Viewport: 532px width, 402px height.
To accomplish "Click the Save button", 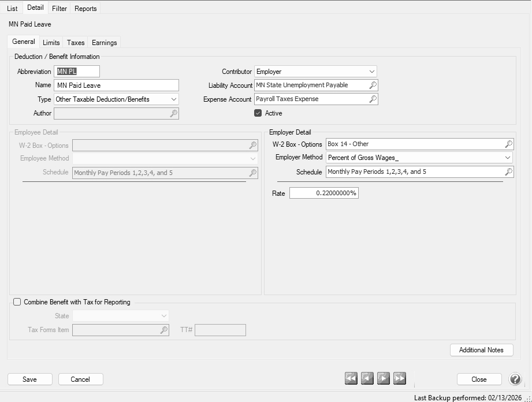I will tap(29, 379).
